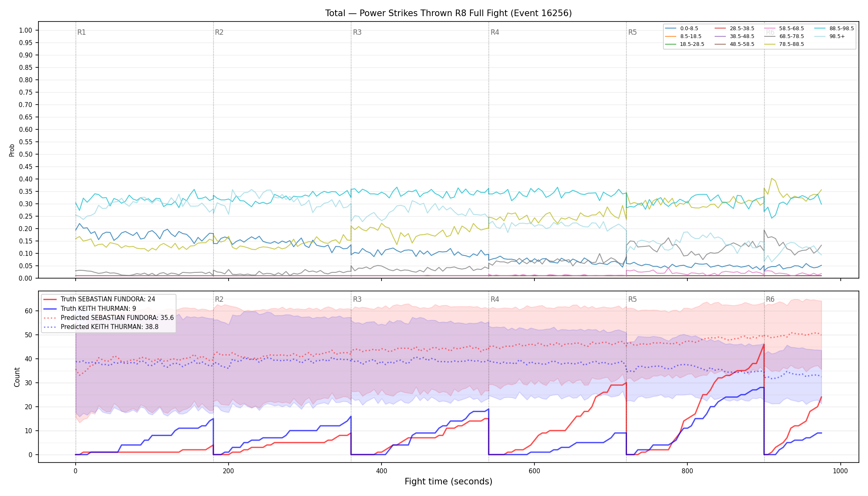
Task: Click the R2 round marker in bottom chart
Action: point(219,299)
